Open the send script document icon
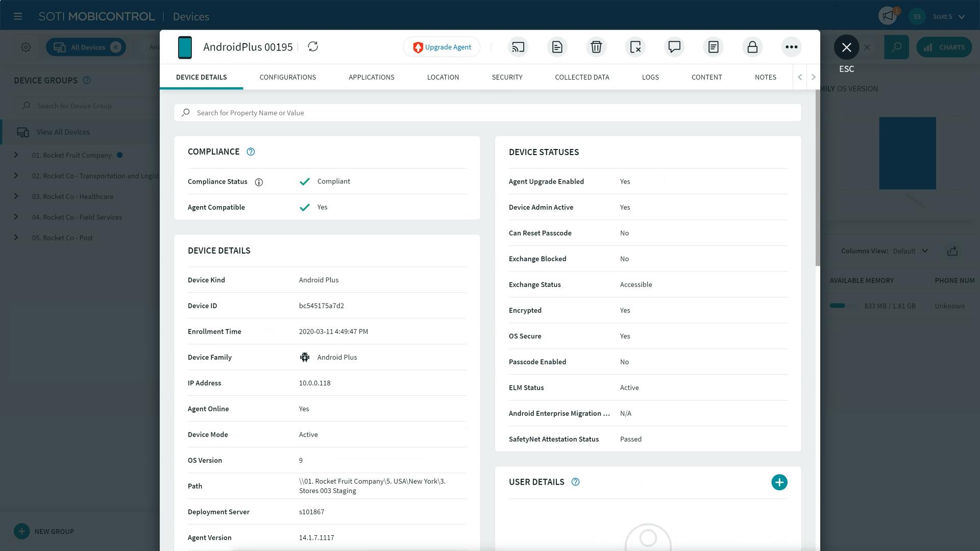Viewport: 980px width, 551px height. 557,47
